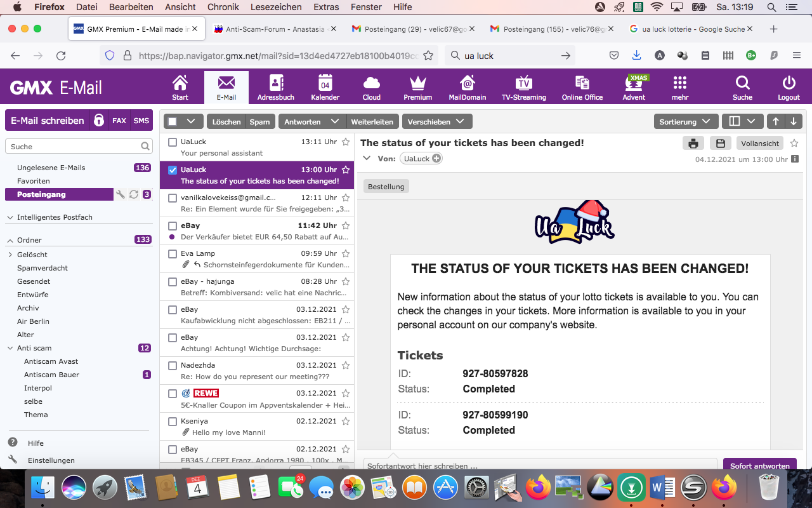The width and height of the screenshot is (812, 508).
Task: Collapse the Anti scam folder
Action: [x=10, y=348]
